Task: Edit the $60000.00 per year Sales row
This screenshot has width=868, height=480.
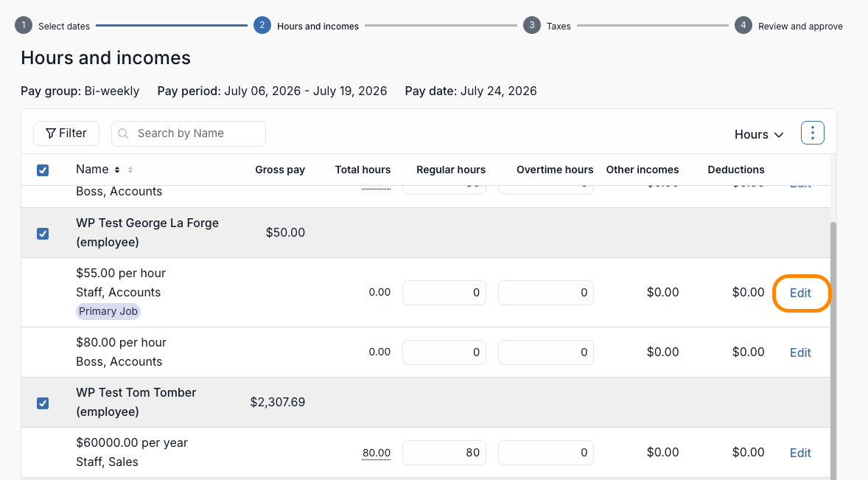Action: tap(800, 453)
